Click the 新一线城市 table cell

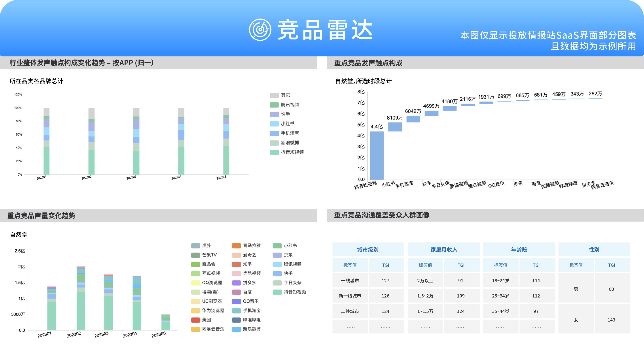tap(350, 296)
